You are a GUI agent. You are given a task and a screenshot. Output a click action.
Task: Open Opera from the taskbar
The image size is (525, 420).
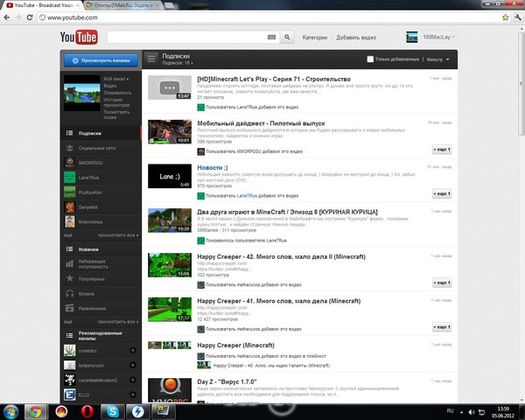coord(87,411)
